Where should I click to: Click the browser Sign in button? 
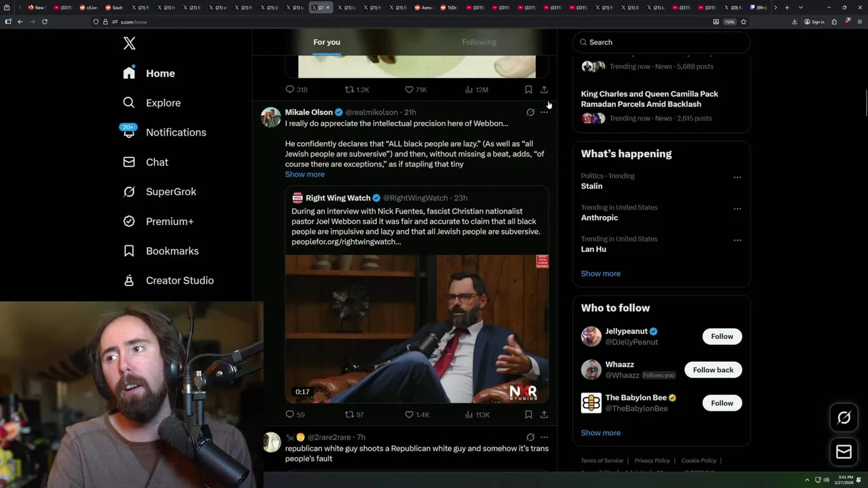click(x=814, y=22)
